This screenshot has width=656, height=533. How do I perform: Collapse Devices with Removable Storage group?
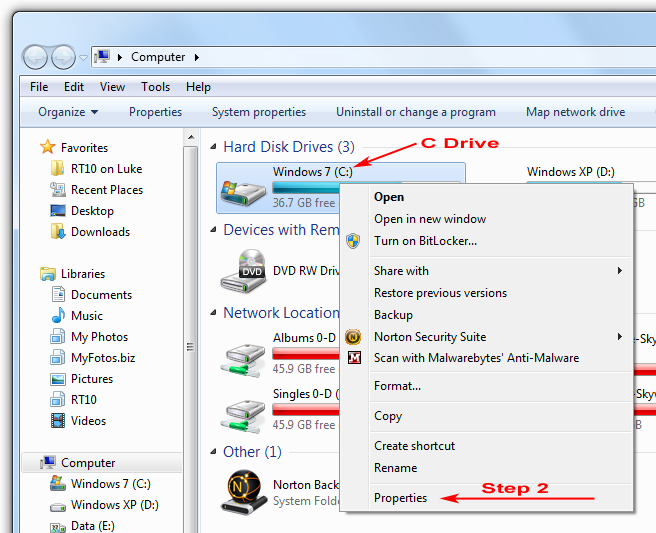coord(214,229)
